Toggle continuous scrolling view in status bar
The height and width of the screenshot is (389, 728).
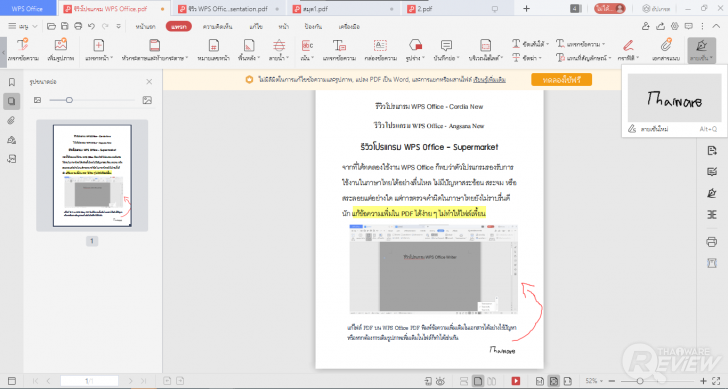(x=463, y=381)
